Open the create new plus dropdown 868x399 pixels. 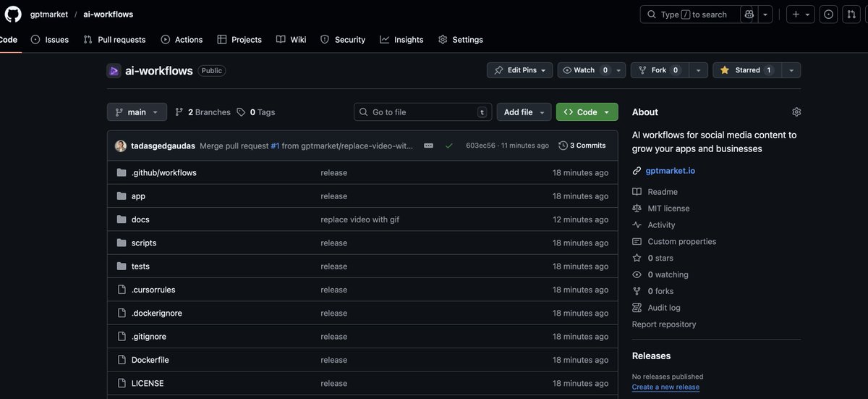[x=801, y=14]
